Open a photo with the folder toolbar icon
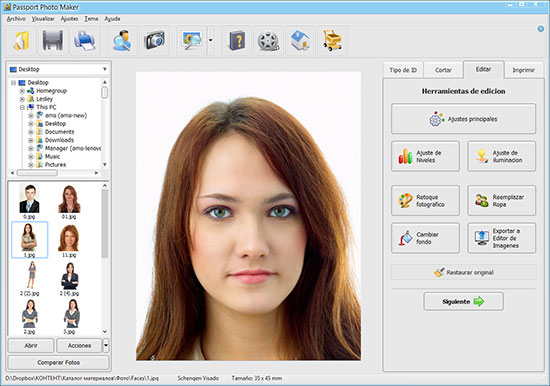Viewport: 550px width, 386px height. pos(21,40)
